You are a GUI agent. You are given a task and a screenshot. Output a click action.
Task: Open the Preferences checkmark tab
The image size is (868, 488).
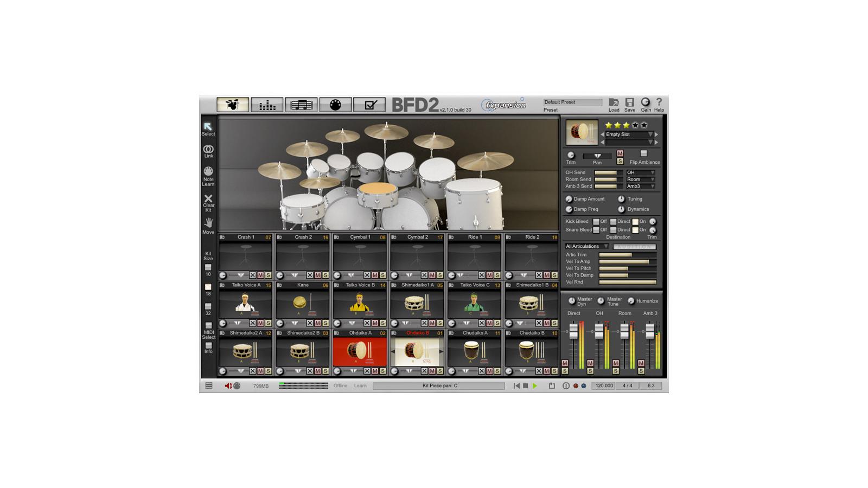click(369, 105)
